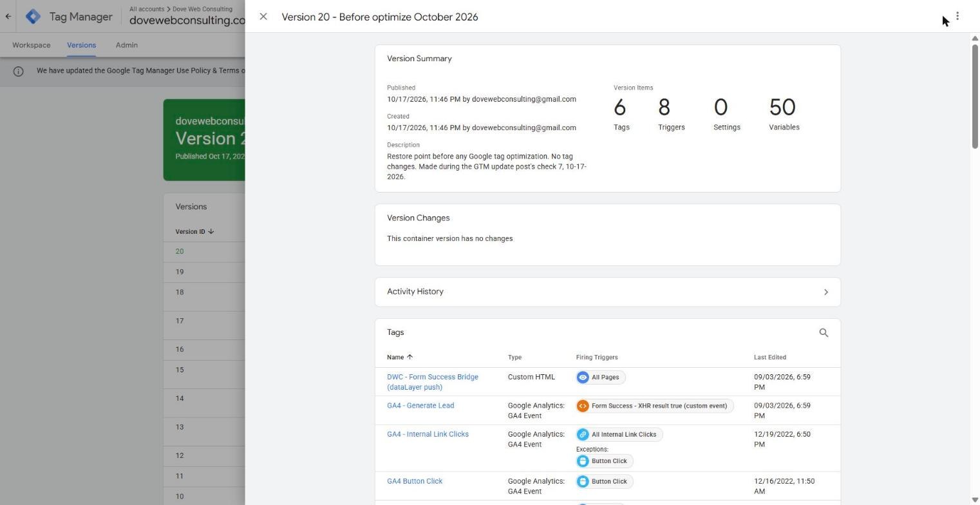Select version 11 in the Versions list
Screen dimensions: 980x505
180,476
